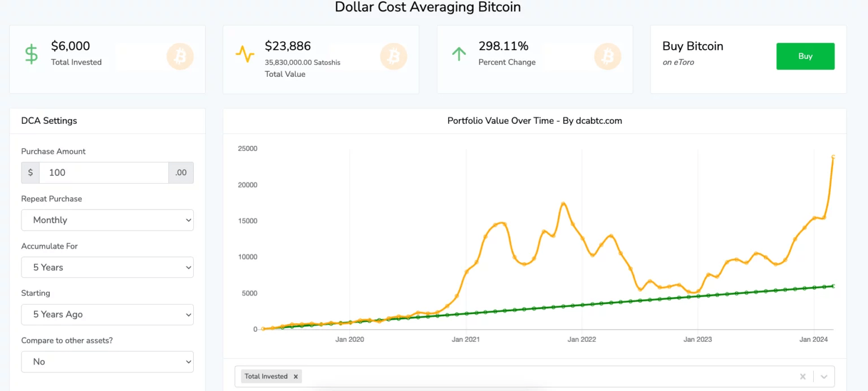Click the final green Total Invested data point

(833, 286)
